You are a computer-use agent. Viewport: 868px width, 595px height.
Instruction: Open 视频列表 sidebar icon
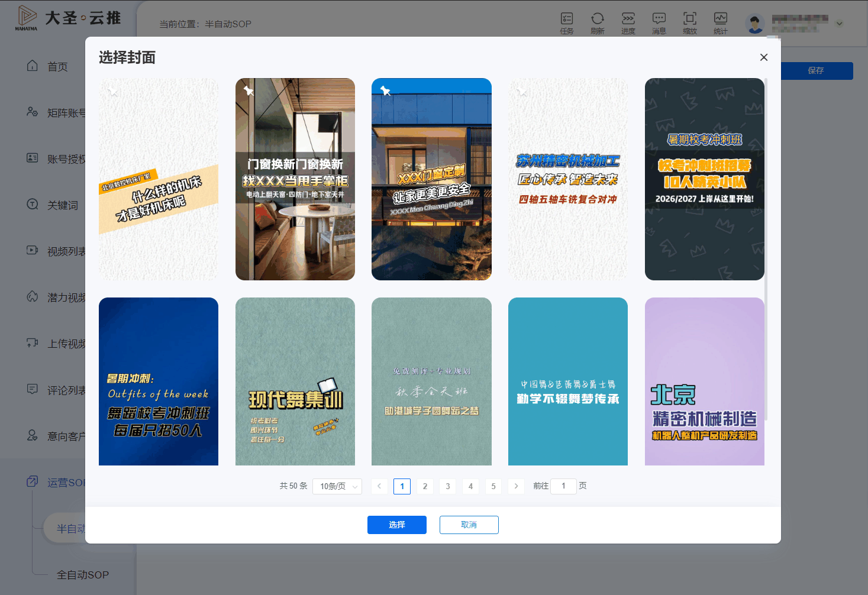click(33, 250)
